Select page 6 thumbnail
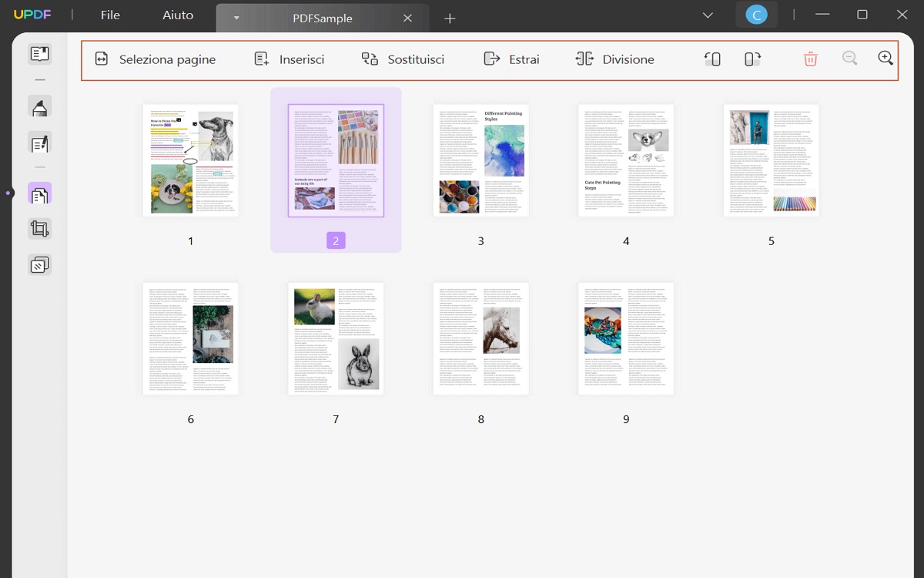Screen dimensions: 924x578 click(x=190, y=338)
